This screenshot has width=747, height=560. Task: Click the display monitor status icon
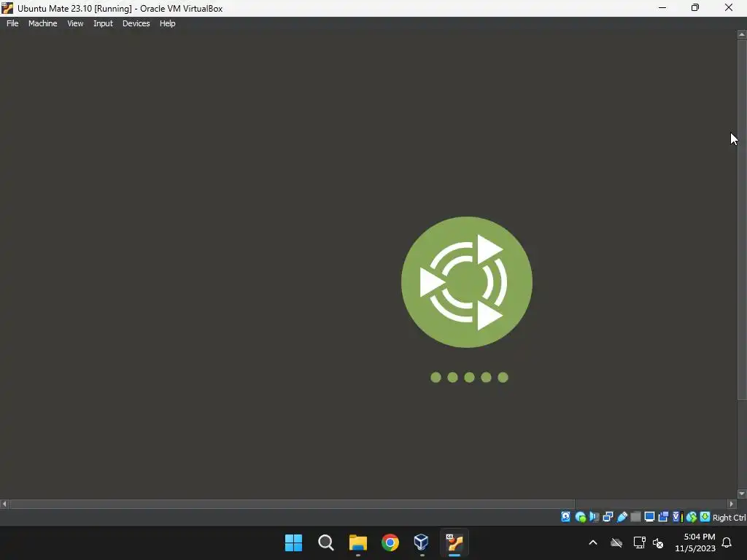[649, 517]
